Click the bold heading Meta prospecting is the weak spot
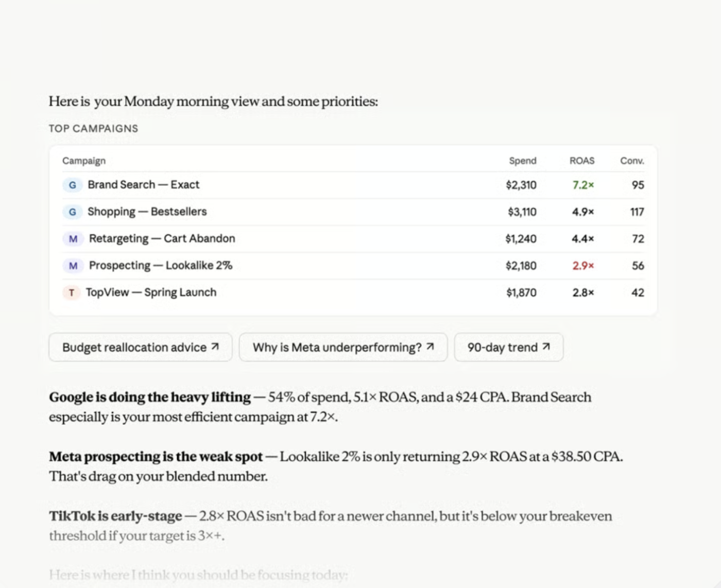The image size is (721, 588). [x=156, y=457]
